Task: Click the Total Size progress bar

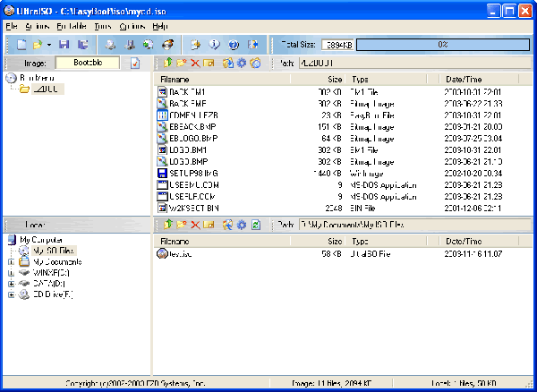Action: [x=442, y=44]
